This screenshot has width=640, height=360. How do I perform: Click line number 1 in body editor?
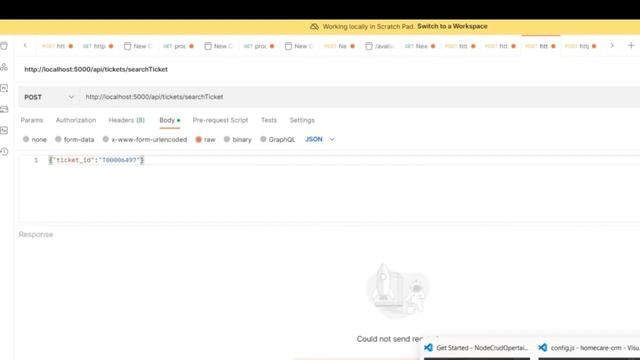(x=36, y=160)
